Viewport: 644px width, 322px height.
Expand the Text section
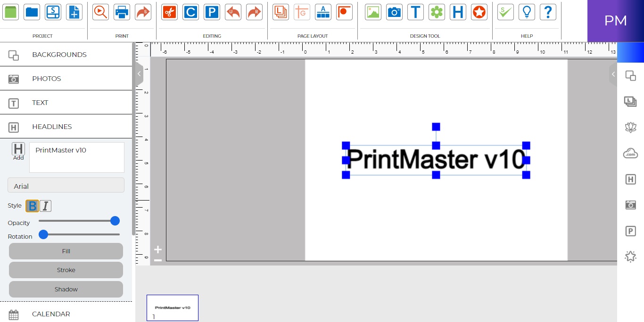click(x=66, y=103)
